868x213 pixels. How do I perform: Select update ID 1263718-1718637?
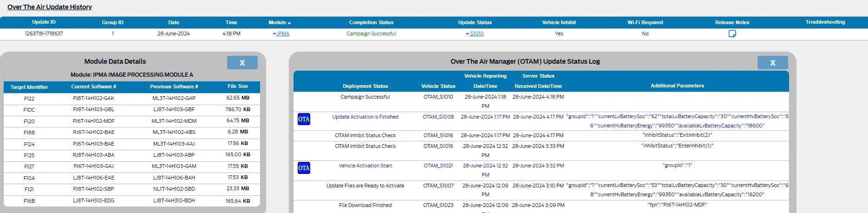pyautogui.click(x=44, y=33)
